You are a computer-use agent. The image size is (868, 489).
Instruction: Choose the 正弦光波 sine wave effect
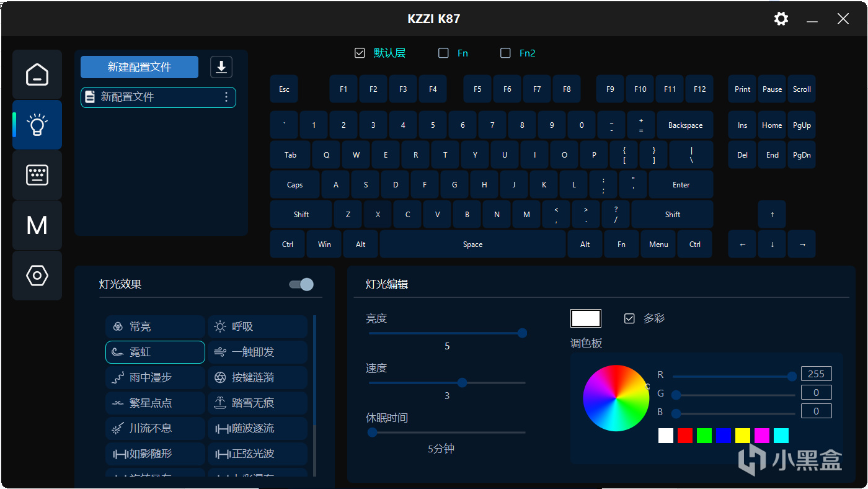[x=257, y=454]
